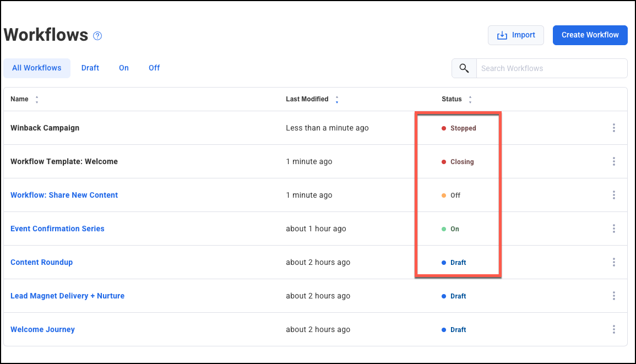This screenshot has width=636, height=364.
Task: Click the help question mark beside Workflows
Action: tap(97, 36)
